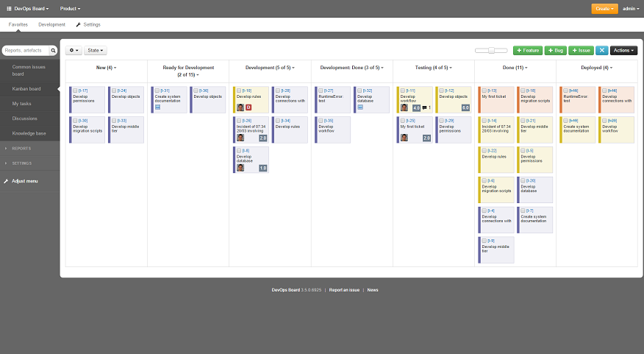This screenshot has height=354, width=644.
Task: Click assignee avatar on I-25 My first ticket card
Action: tap(404, 138)
